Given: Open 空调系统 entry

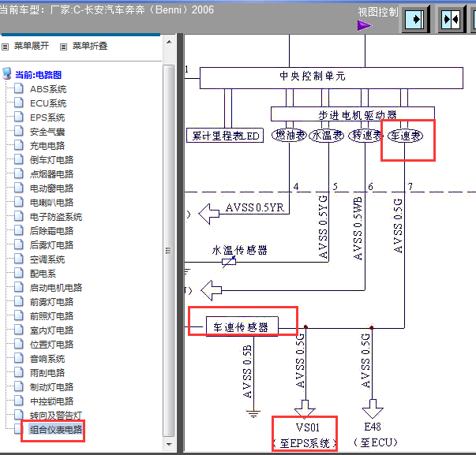Looking at the screenshot, I should point(47,259).
